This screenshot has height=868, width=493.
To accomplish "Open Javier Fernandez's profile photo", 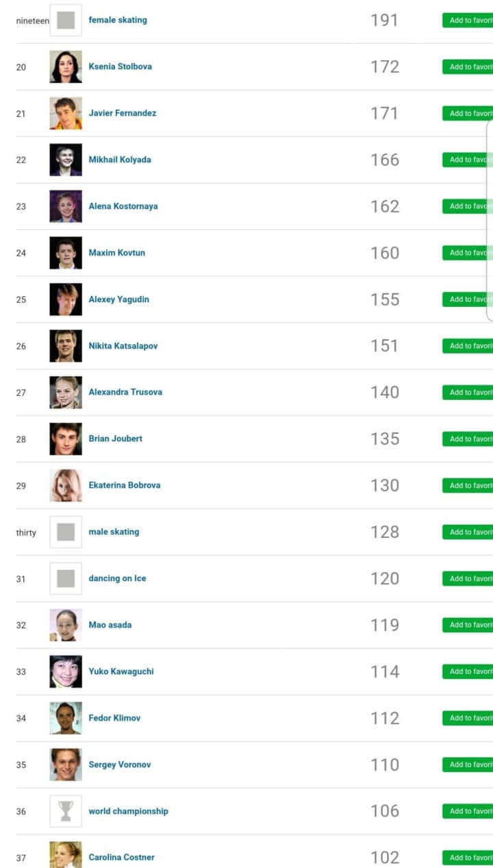I will tap(66, 113).
